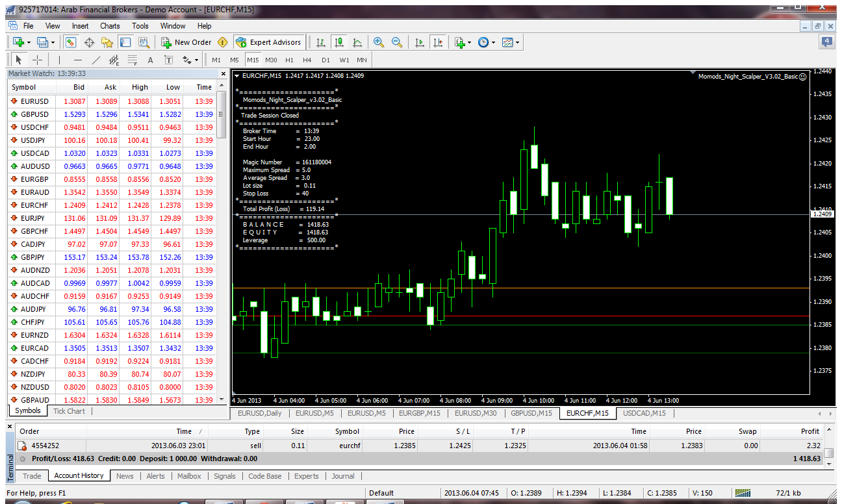Switch to the GBPUSD,M15 chart tab

point(530,413)
